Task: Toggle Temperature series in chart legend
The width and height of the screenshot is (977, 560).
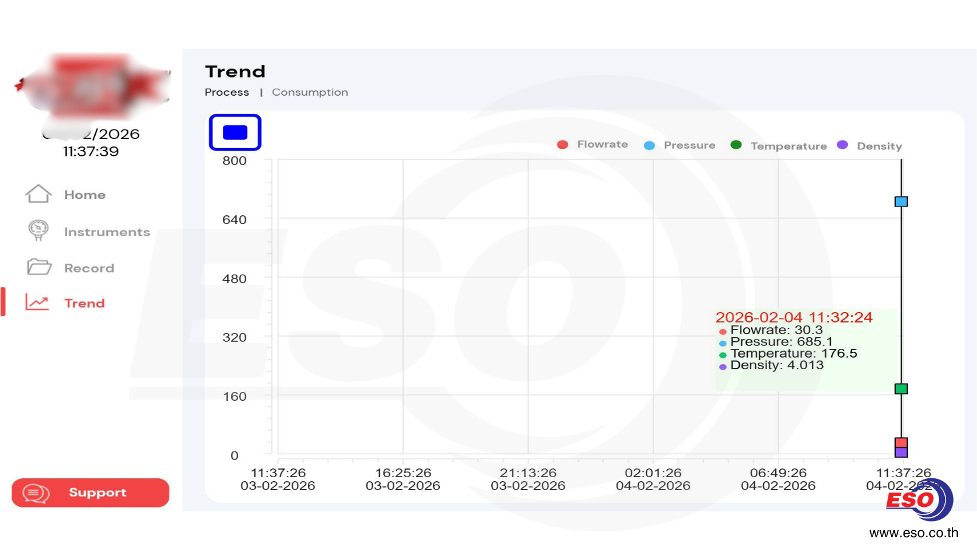Action: click(x=779, y=146)
